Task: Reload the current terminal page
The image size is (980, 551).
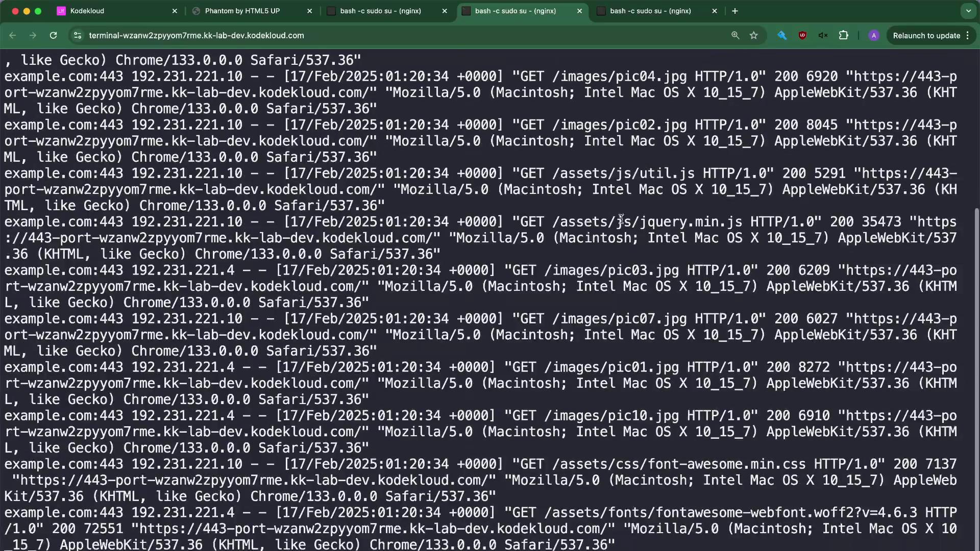Action: tap(53, 35)
